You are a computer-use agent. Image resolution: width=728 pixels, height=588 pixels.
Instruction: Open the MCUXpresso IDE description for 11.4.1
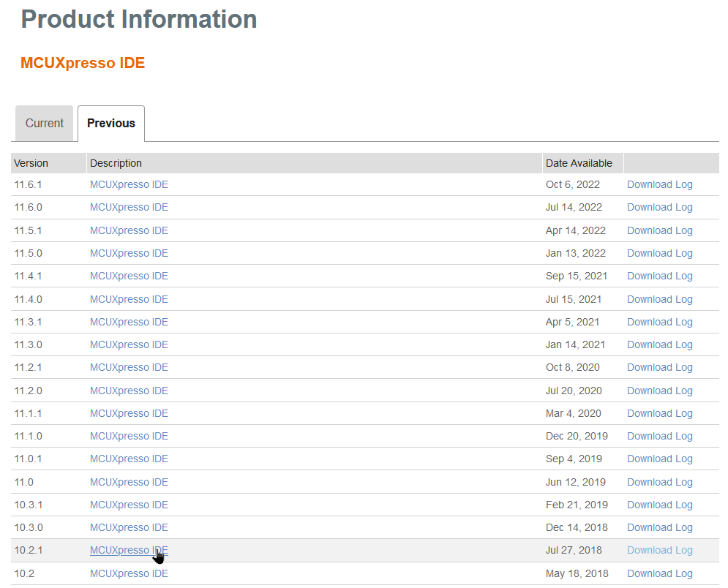pos(129,276)
